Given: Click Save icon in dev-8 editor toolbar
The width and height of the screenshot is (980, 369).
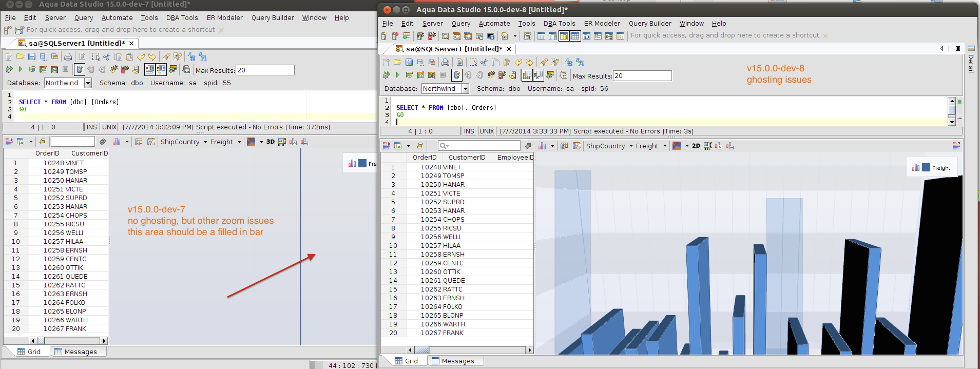Looking at the screenshot, I should 409,62.
